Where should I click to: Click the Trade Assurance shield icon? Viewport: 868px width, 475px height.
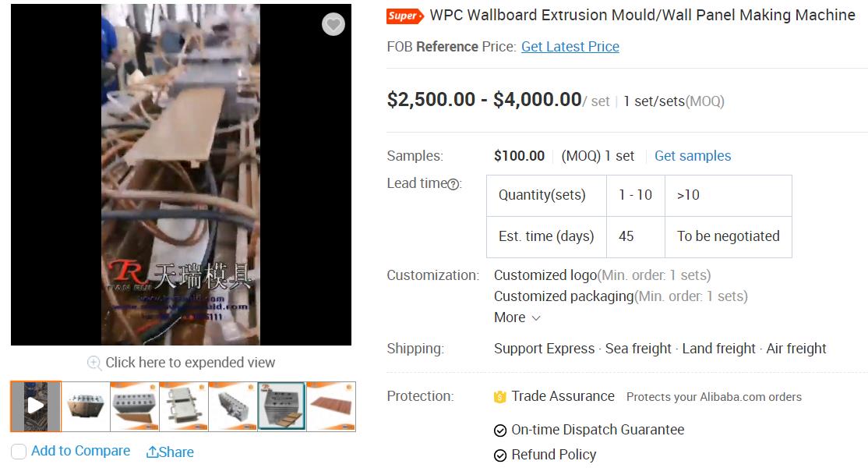(500, 397)
